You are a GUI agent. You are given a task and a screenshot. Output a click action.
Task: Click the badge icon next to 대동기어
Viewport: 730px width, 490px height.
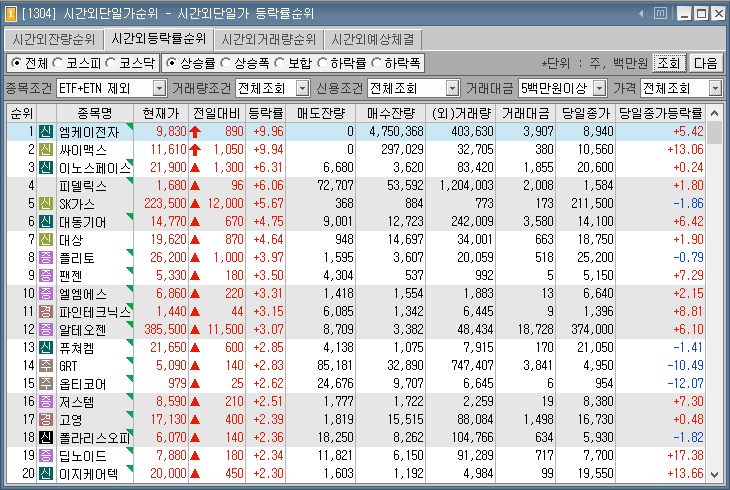point(46,221)
